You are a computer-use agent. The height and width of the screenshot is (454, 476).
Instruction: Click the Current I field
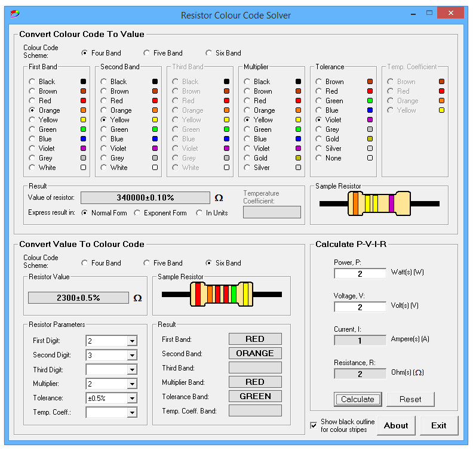click(x=360, y=341)
